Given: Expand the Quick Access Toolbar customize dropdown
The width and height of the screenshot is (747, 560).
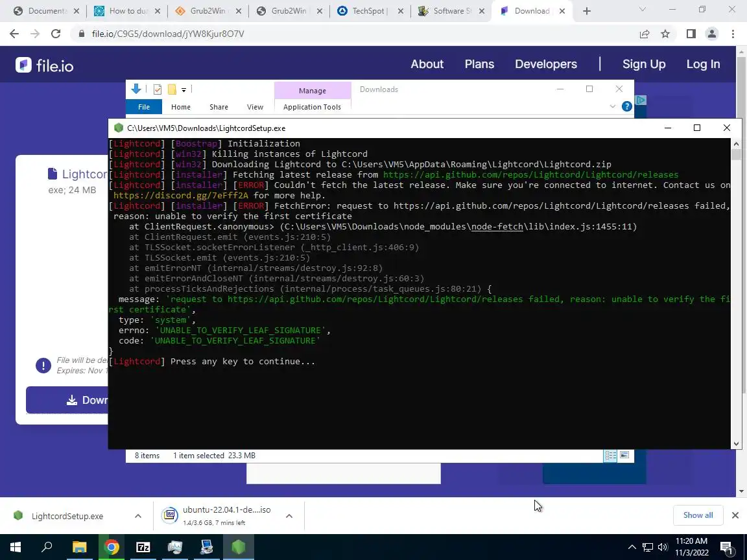Looking at the screenshot, I should click(x=184, y=89).
